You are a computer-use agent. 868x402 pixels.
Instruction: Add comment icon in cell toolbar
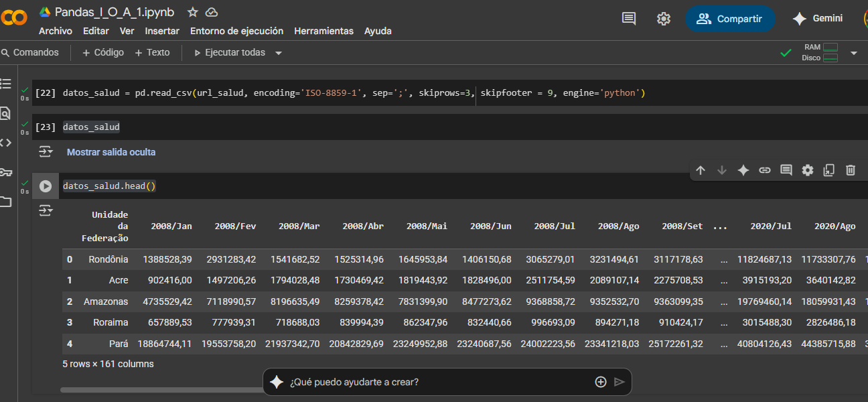[786, 170]
